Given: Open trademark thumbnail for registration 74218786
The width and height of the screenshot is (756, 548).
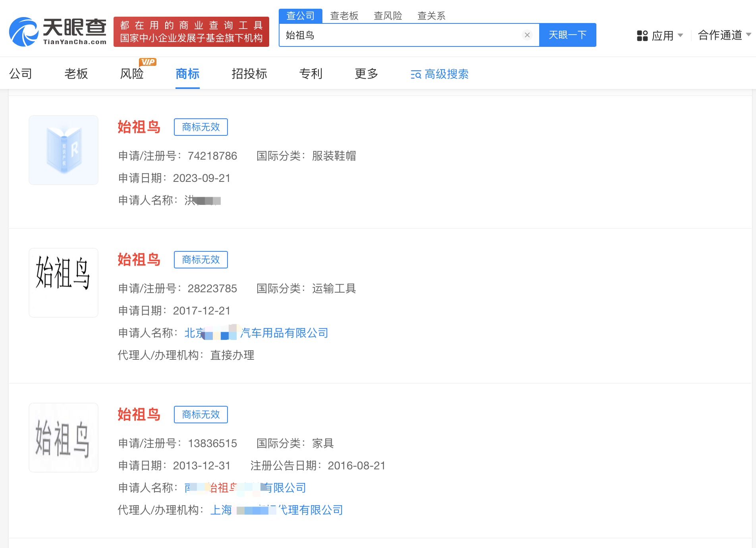Looking at the screenshot, I should click(64, 150).
